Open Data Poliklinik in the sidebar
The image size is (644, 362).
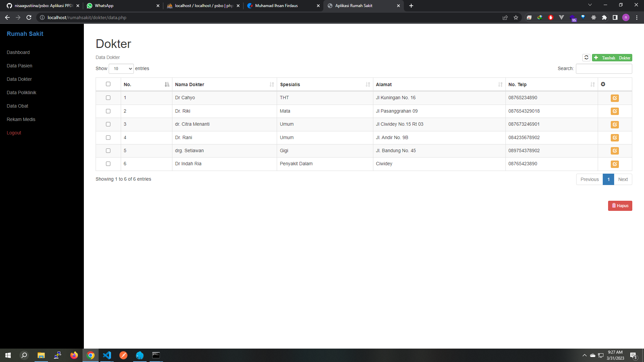tap(21, 93)
